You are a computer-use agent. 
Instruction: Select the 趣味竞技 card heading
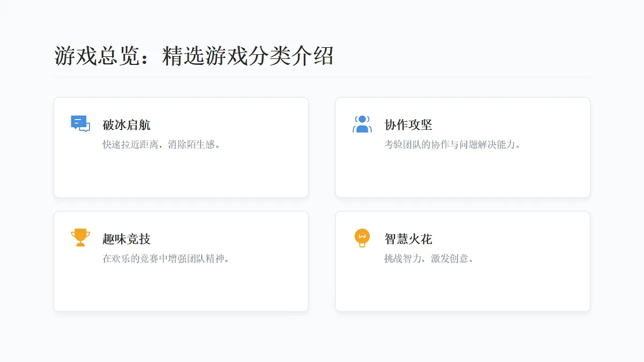(127, 239)
